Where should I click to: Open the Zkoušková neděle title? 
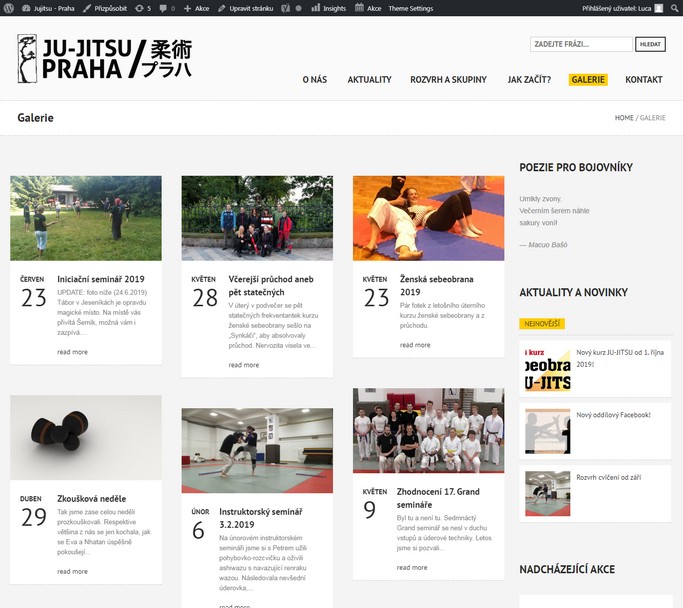[x=91, y=499]
